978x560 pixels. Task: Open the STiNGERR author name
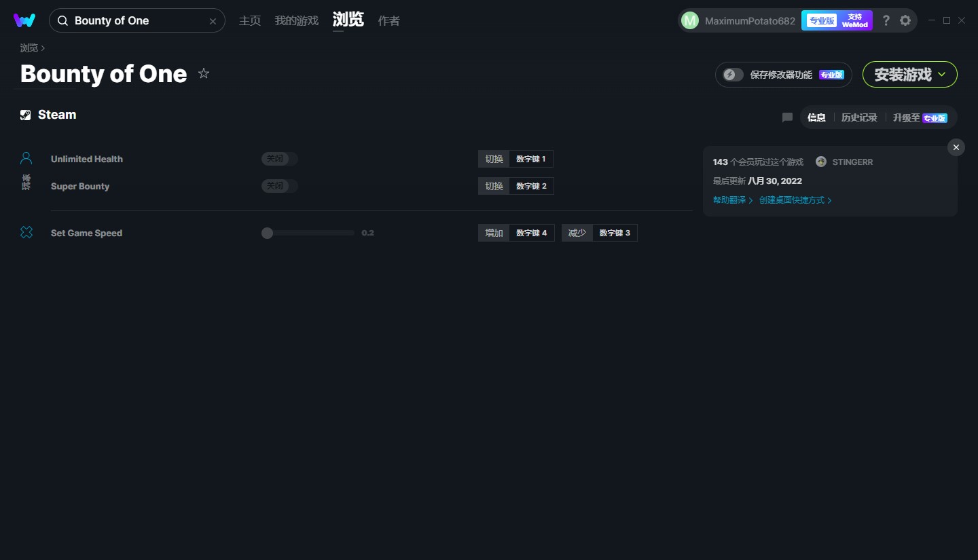tap(852, 162)
